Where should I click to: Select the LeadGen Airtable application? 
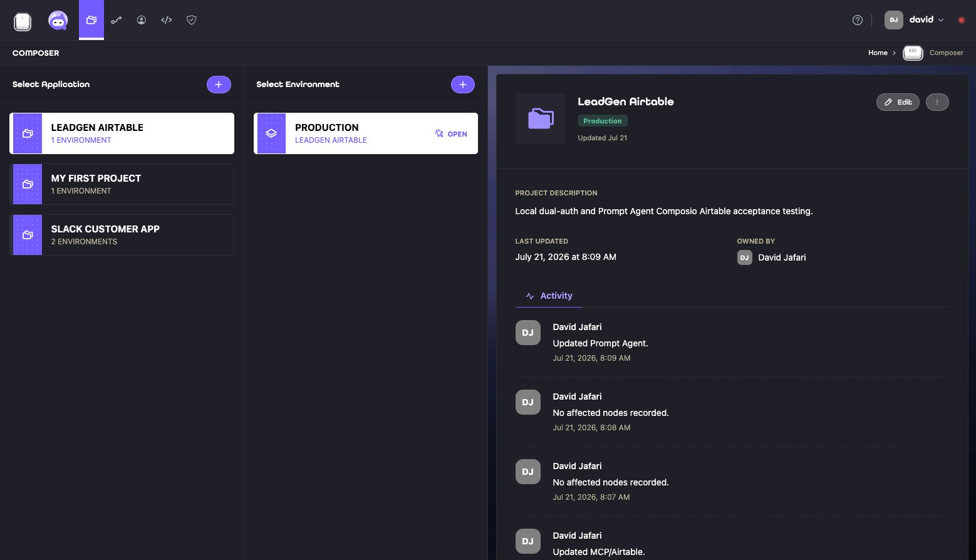[x=122, y=133]
